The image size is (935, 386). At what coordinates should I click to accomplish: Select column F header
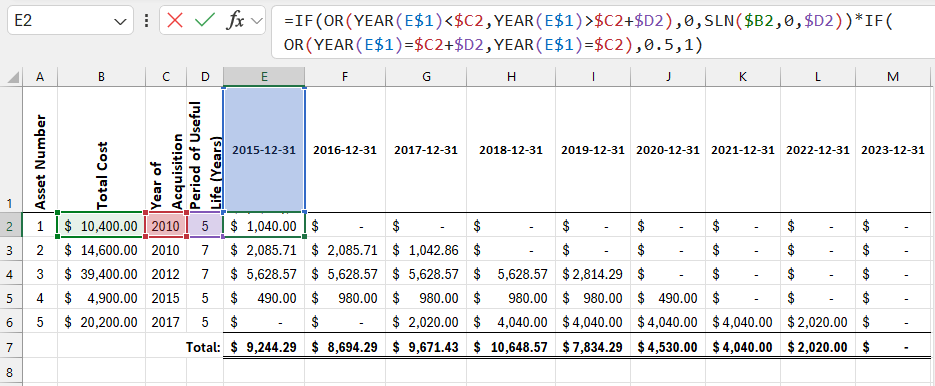[345, 76]
